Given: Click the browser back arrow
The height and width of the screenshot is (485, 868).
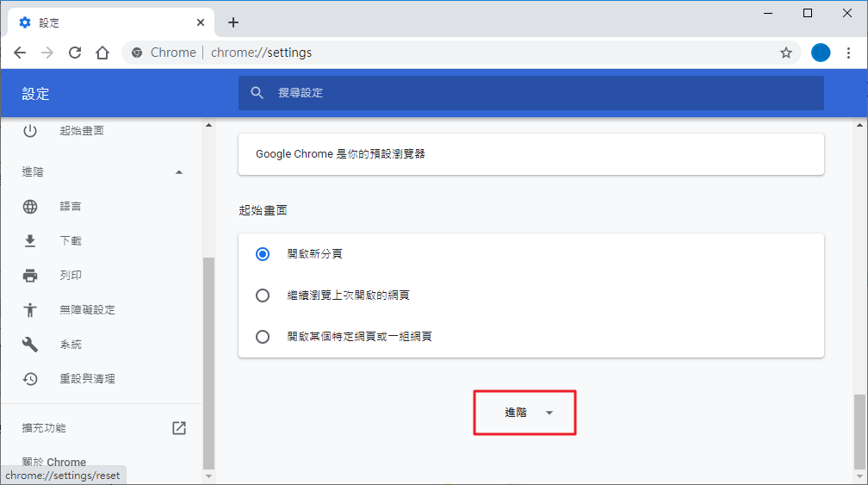Looking at the screenshot, I should point(20,53).
